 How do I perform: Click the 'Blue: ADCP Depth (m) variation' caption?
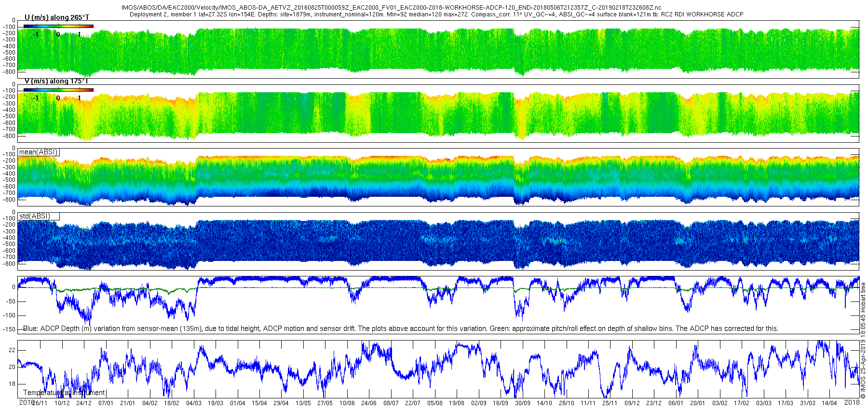(x=401, y=328)
